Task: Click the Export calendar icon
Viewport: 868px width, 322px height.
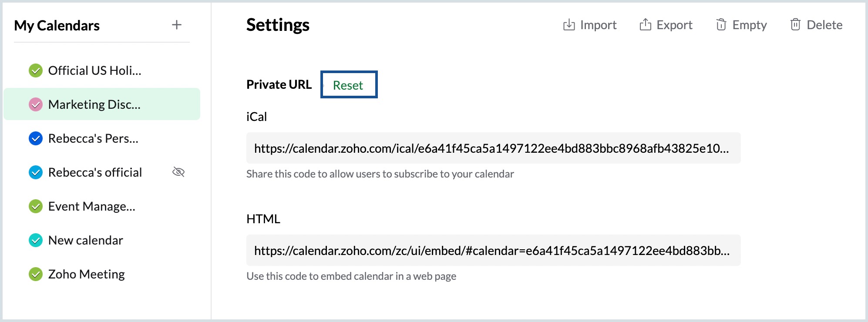Action: point(645,25)
